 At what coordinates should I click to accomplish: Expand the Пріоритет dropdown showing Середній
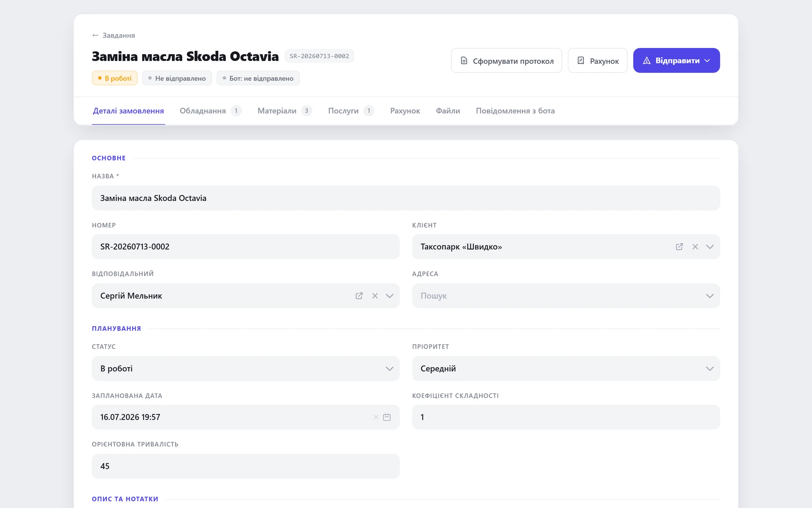[x=566, y=369]
